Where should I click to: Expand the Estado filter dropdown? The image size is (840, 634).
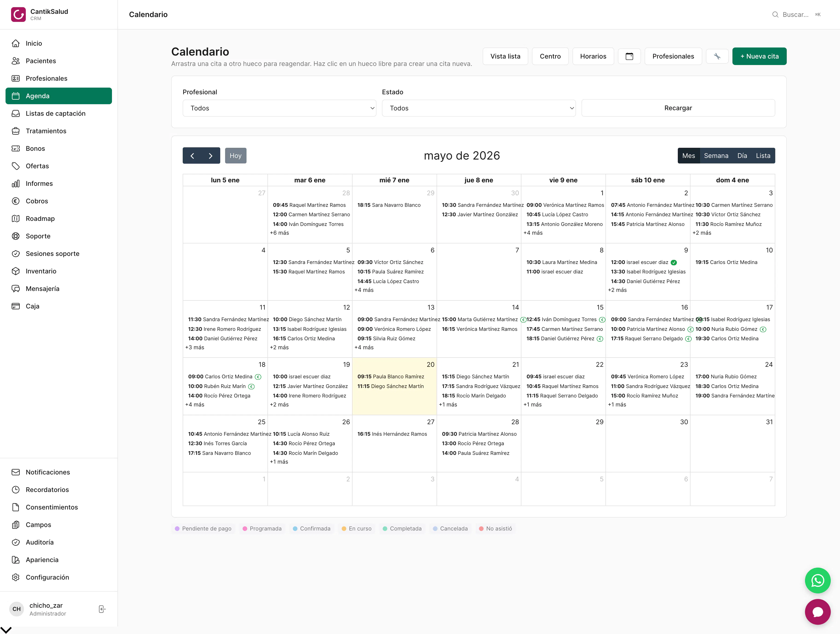click(x=479, y=108)
